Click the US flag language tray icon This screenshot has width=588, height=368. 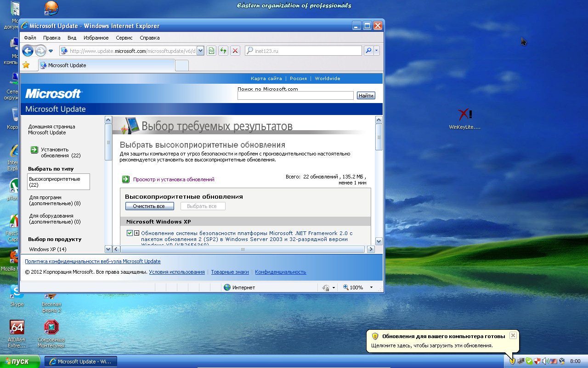(x=554, y=361)
